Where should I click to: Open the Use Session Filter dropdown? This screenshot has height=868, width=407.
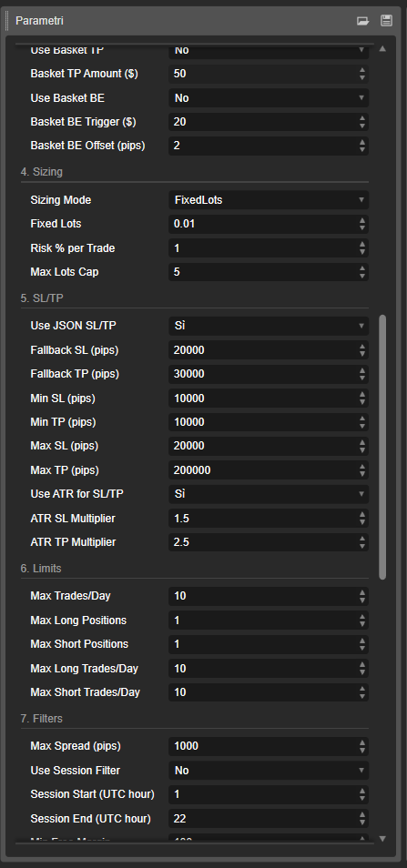tap(269, 770)
